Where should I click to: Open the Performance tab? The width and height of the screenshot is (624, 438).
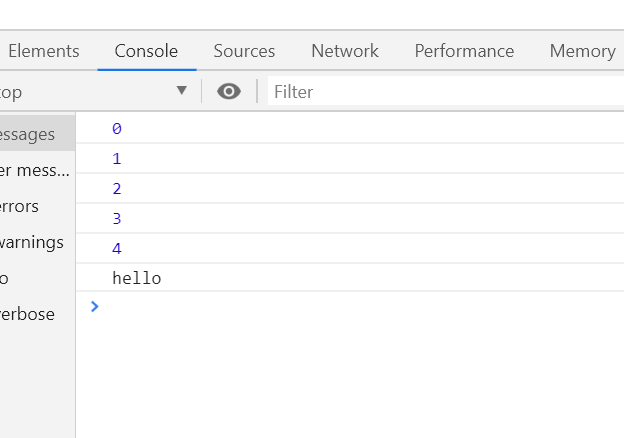point(464,51)
